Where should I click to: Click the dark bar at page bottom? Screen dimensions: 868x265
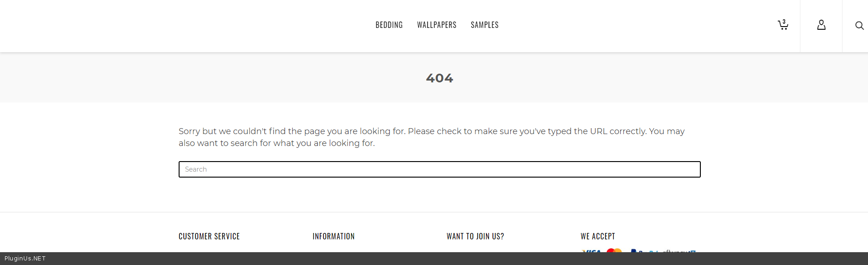point(434,259)
